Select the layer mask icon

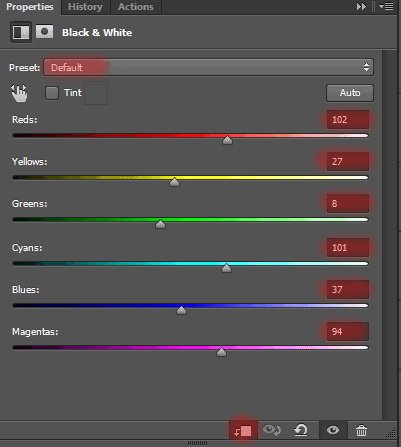click(x=45, y=32)
